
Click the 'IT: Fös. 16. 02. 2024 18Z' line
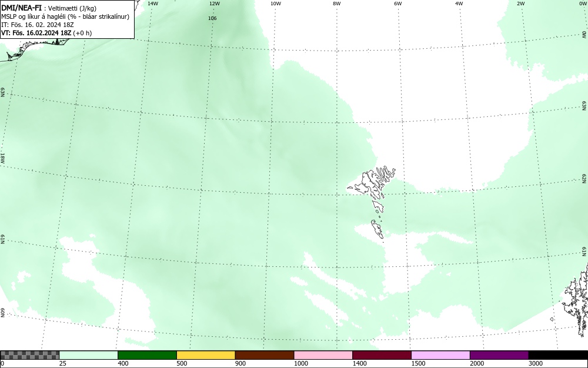coord(38,25)
